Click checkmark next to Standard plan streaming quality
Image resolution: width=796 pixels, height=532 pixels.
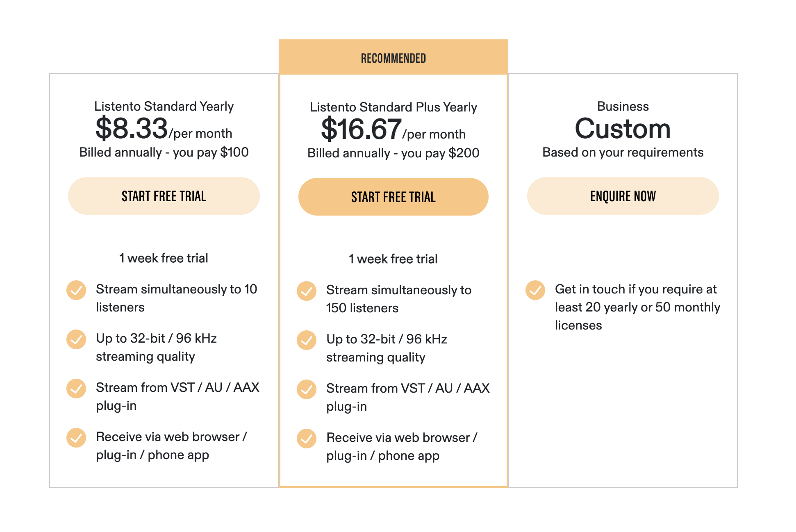(x=76, y=339)
